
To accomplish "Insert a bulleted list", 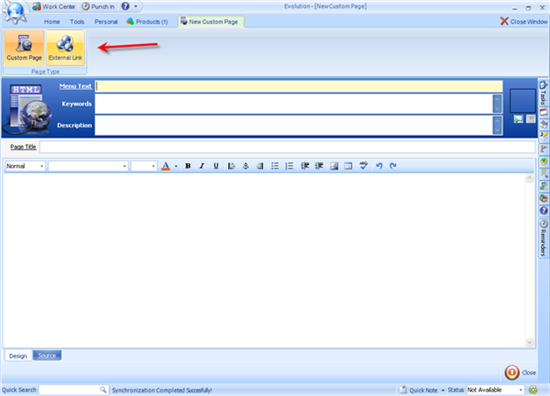I will click(275, 166).
